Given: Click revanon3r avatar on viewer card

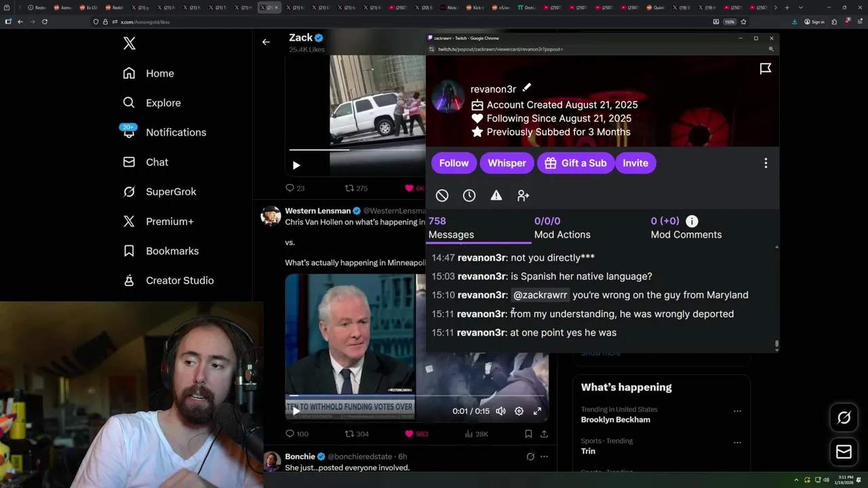Looking at the screenshot, I should [448, 97].
